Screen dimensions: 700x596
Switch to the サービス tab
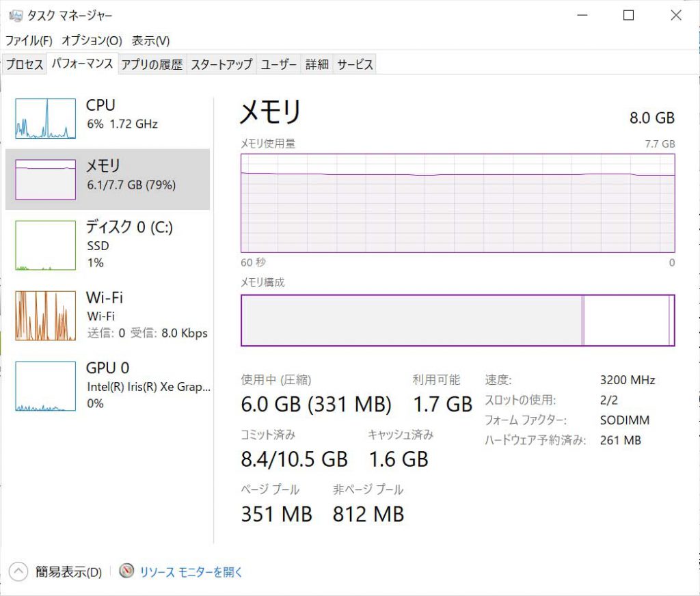(x=355, y=65)
